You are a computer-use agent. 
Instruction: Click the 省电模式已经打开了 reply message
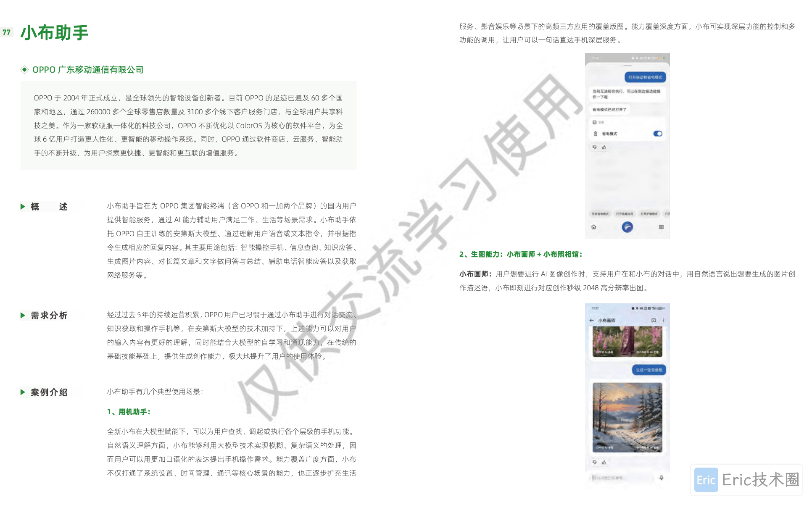[609, 110]
